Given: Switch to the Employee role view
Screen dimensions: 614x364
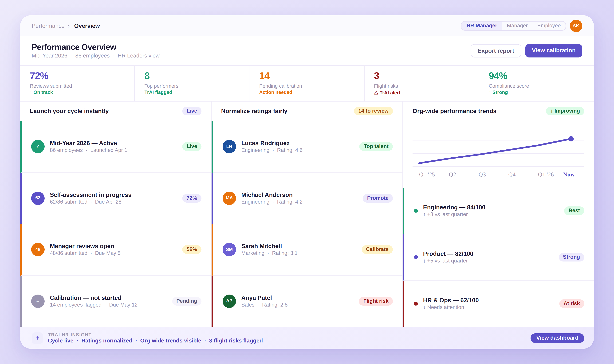Looking at the screenshot, I should 549,26.
